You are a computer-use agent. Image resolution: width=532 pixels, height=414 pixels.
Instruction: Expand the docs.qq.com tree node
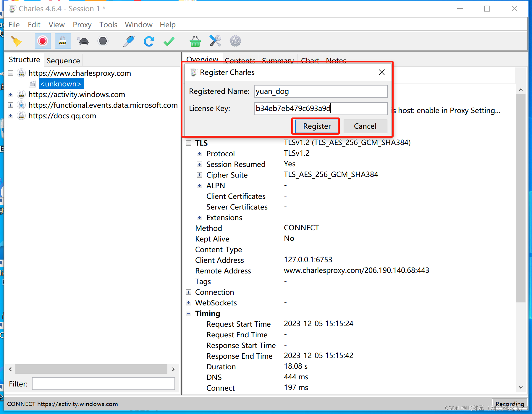[10, 116]
